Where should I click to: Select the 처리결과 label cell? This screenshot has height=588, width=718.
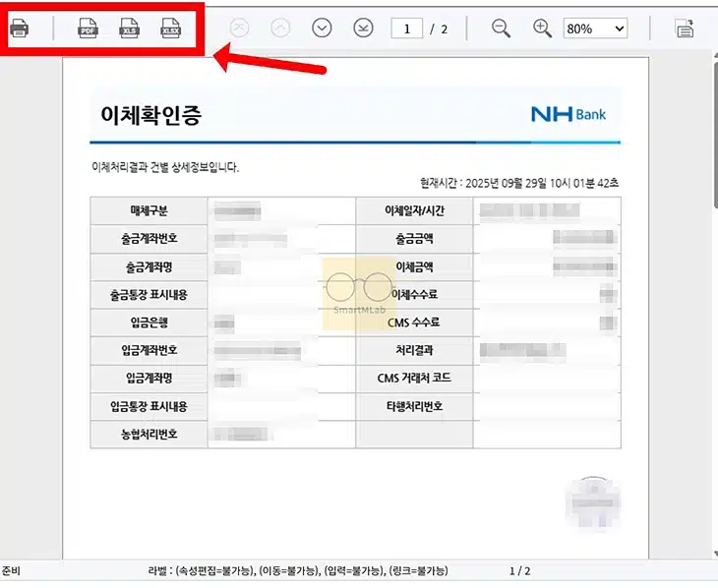[414, 350]
